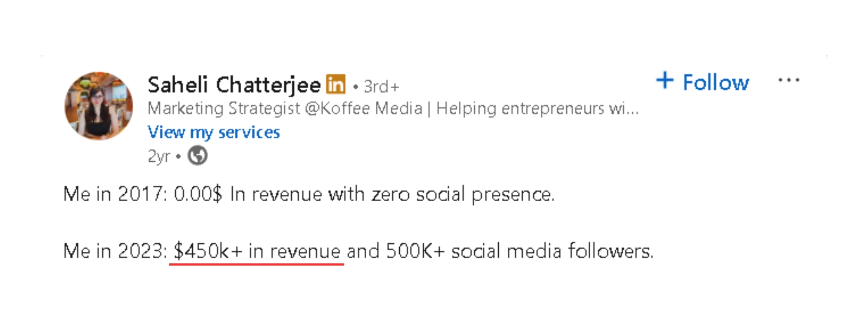Open the three-dots post options menu
Screen dimensions: 868x326
(789, 80)
